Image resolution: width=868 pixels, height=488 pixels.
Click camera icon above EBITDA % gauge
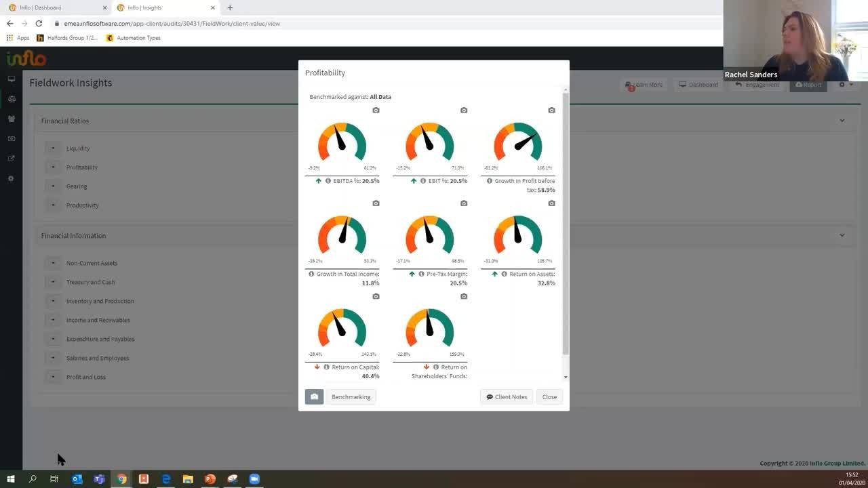pos(376,110)
